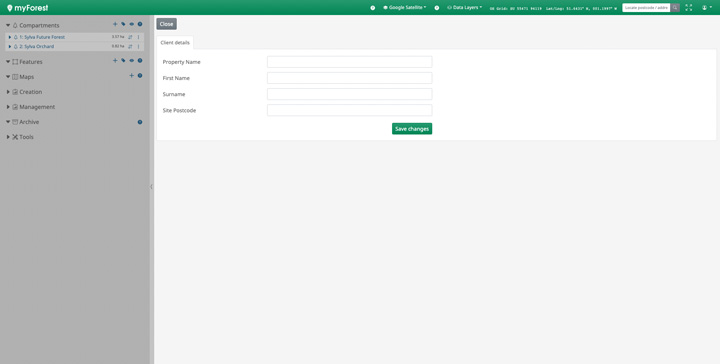Viewport: 720px width, 364px height.
Task: Save changes to client details
Action: pyautogui.click(x=412, y=129)
